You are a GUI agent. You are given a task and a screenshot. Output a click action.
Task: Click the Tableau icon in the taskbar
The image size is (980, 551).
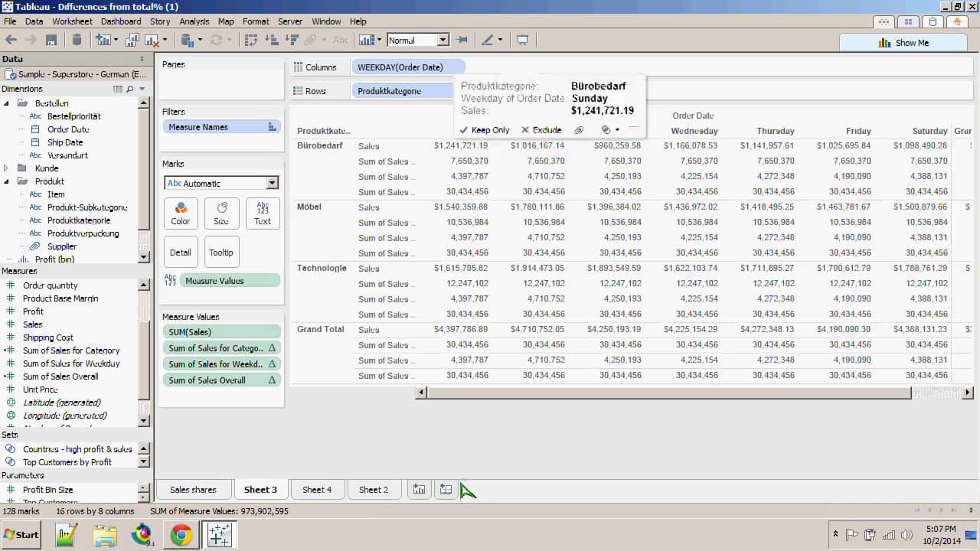[219, 534]
